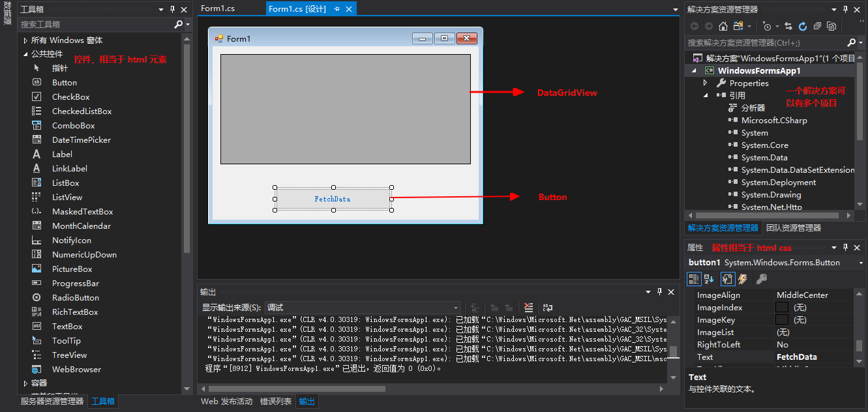Click the ImageIndex color swatch box
This screenshot has width=868, height=412.
pos(781,308)
